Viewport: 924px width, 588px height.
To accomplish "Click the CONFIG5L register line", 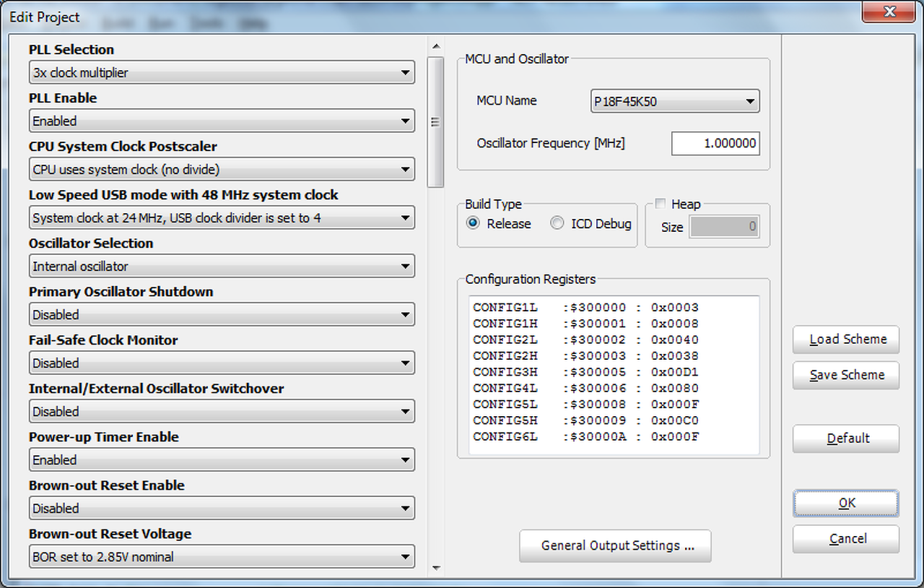I will pos(586,405).
